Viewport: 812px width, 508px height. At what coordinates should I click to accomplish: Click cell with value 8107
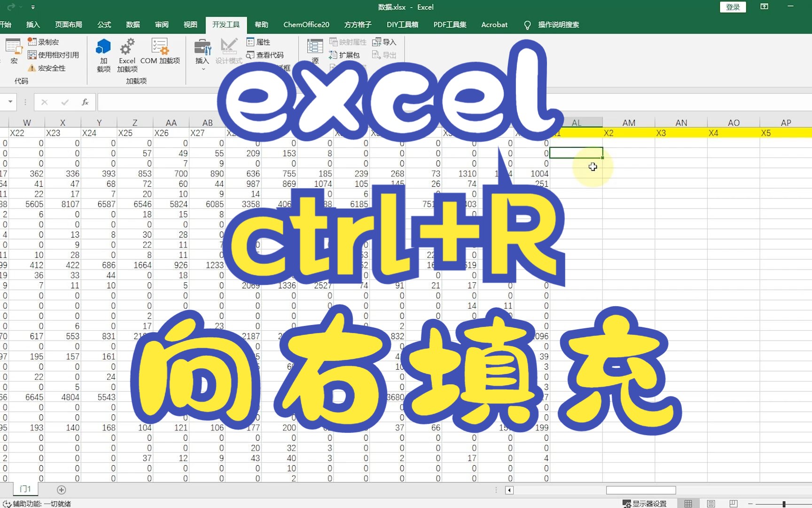click(63, 204)
